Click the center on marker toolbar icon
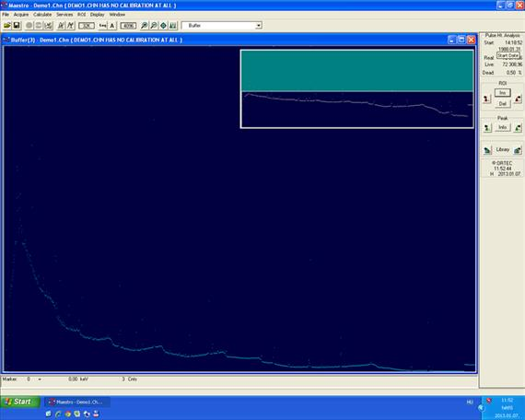The image size is (525, 420). click(x=163, y=26)
